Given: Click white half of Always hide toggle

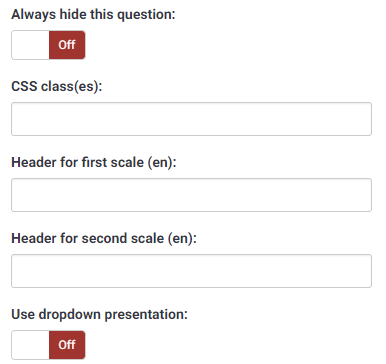Looking at the screenshot, I should click(30, 45).
